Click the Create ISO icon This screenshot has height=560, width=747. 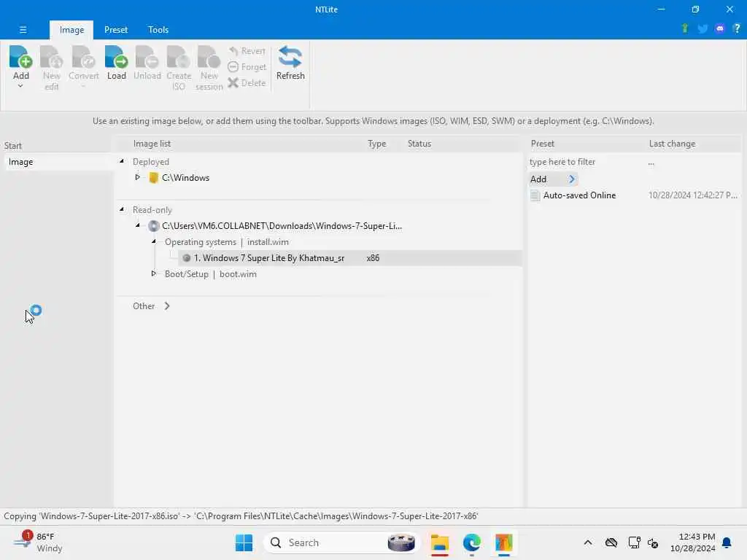point(179,68)
